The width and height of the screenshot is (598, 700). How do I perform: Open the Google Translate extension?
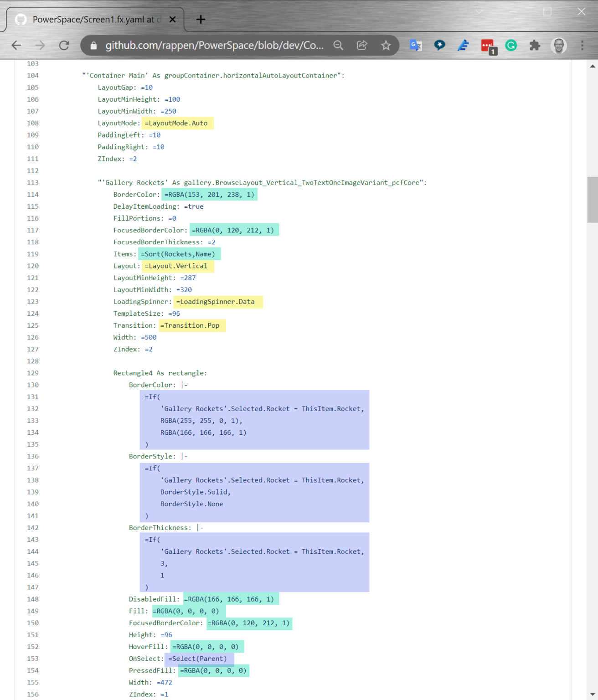click(x=415, y=45)
